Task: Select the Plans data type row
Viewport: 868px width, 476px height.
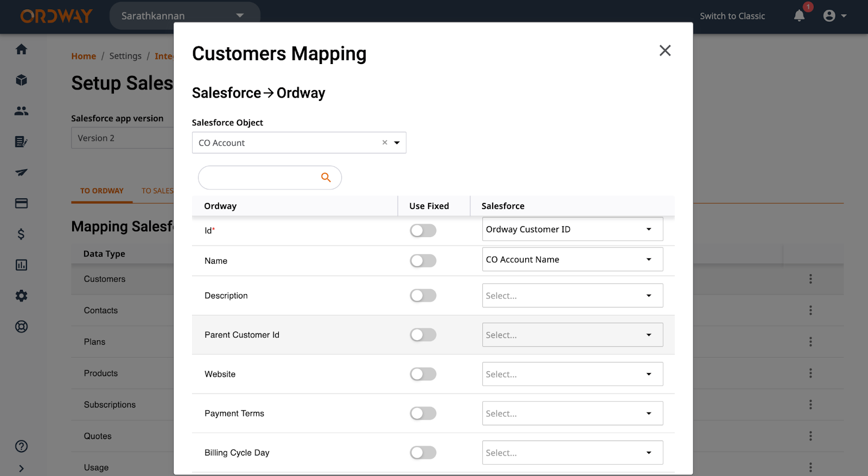Action: [x=95, y=342]
